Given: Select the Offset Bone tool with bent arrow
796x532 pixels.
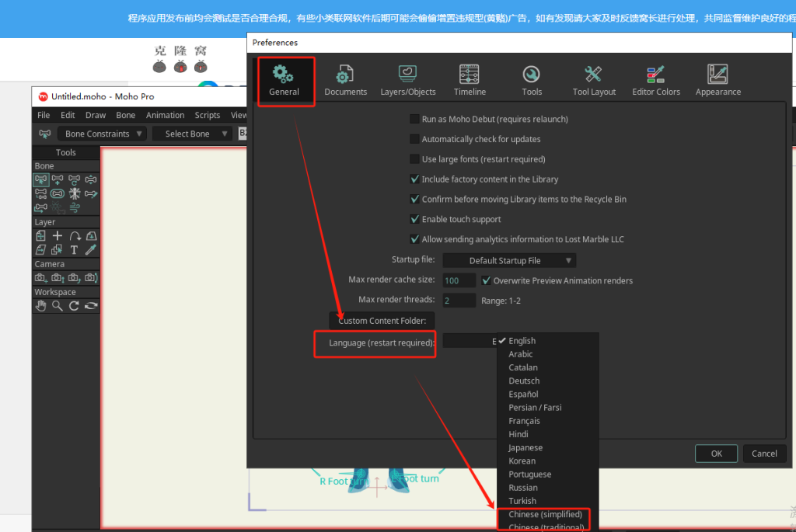Looking at the screenshot, I should click(41, 207).
